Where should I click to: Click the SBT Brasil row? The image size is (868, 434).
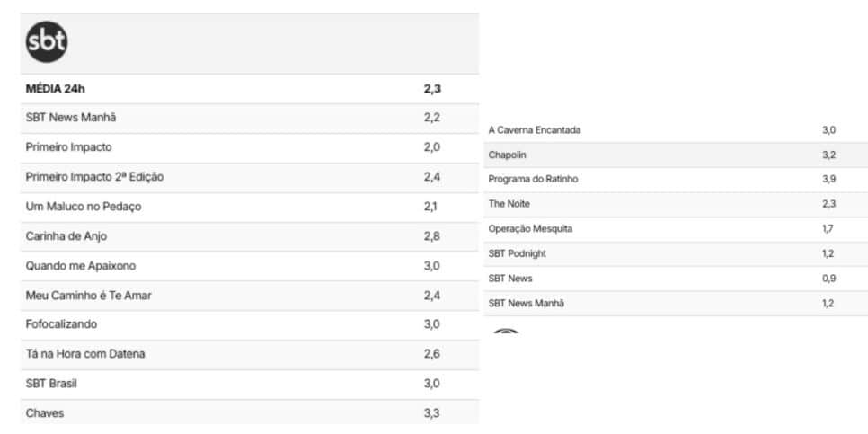click(x=250, y=385)
